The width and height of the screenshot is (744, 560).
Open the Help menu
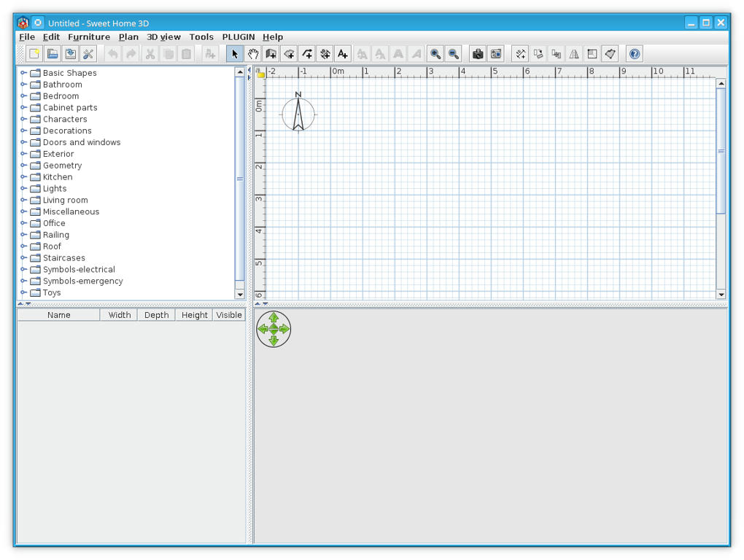click(x=273, y=37)
